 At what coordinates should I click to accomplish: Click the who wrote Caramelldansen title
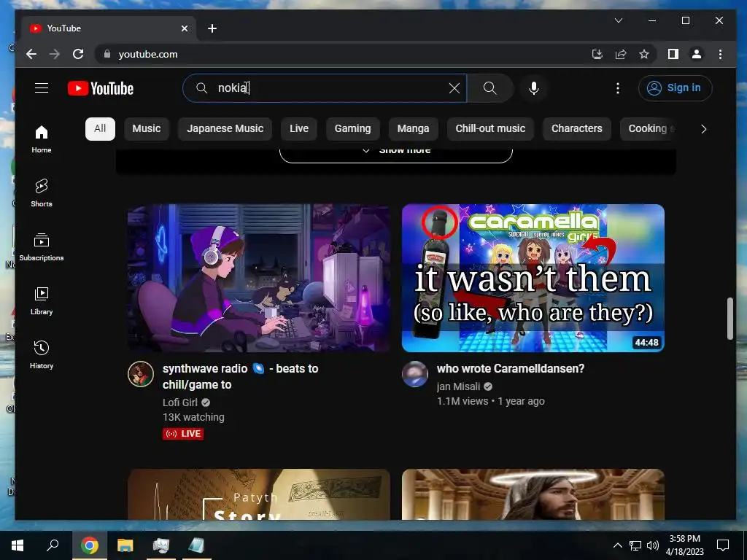click(x=510, y=368)
